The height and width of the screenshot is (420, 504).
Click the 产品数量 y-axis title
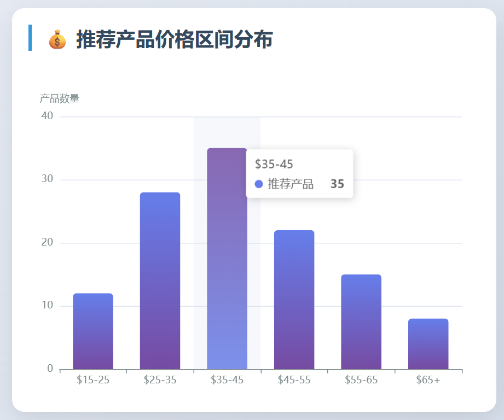pos(60,98)
